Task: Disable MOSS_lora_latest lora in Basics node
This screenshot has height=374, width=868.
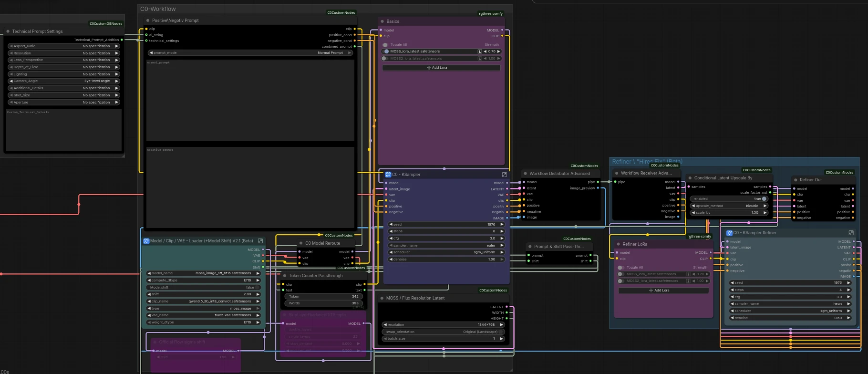Action: click(x=386, y=52)
